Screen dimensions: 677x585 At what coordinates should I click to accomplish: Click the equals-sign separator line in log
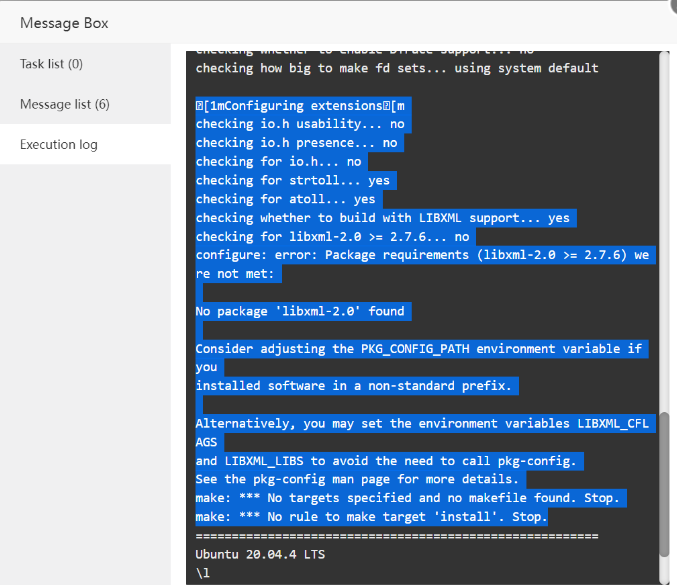[x=396, y=536]
